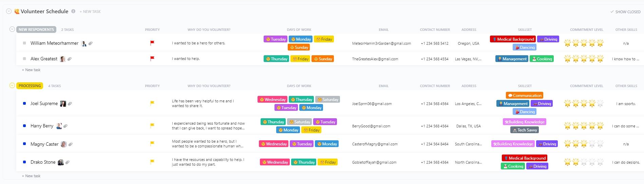Toggle the blue status square of Joel Supreme
644x184 pixels.
(x=24, y=103)
